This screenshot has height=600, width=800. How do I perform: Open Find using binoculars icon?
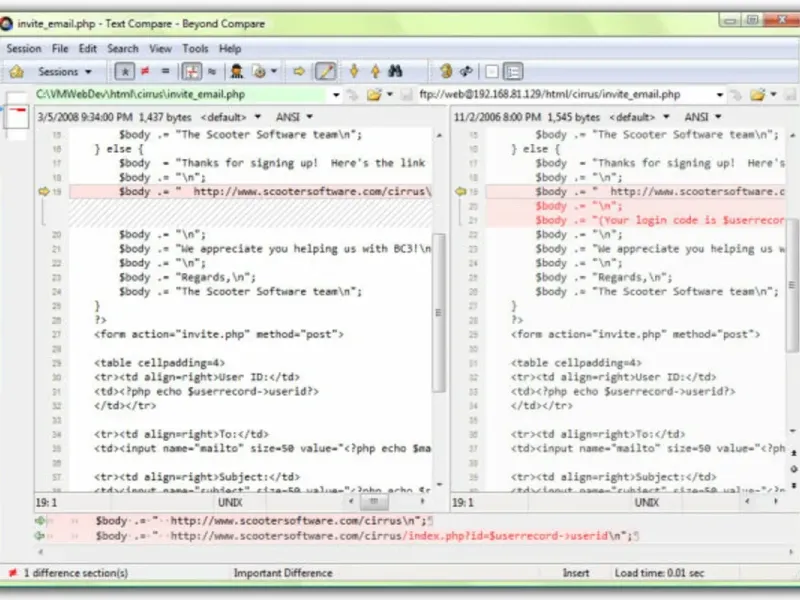pos(395,71)
